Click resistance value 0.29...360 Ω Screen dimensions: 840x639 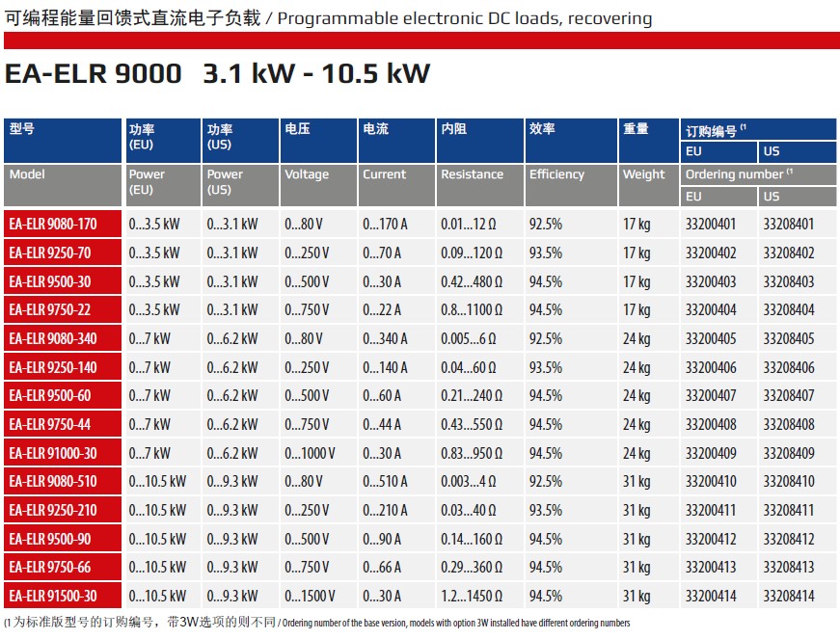coord(472,567)
